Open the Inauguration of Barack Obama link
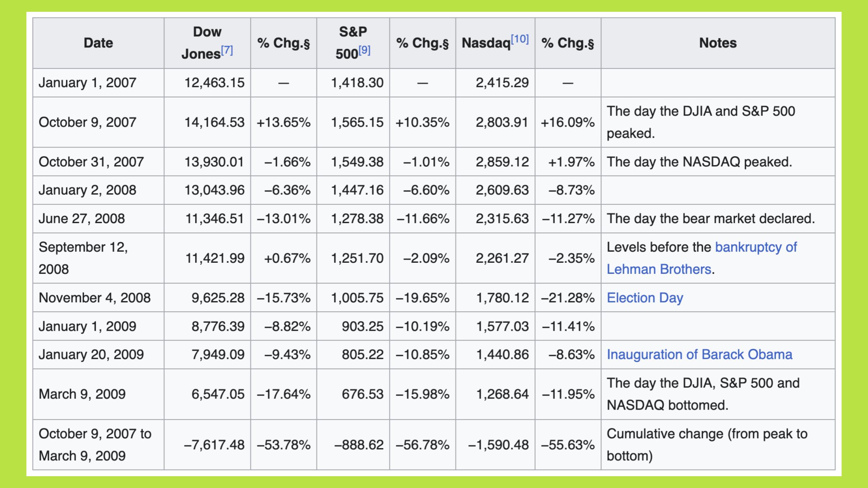The image size is (868, 488). [x=699, y=354]
